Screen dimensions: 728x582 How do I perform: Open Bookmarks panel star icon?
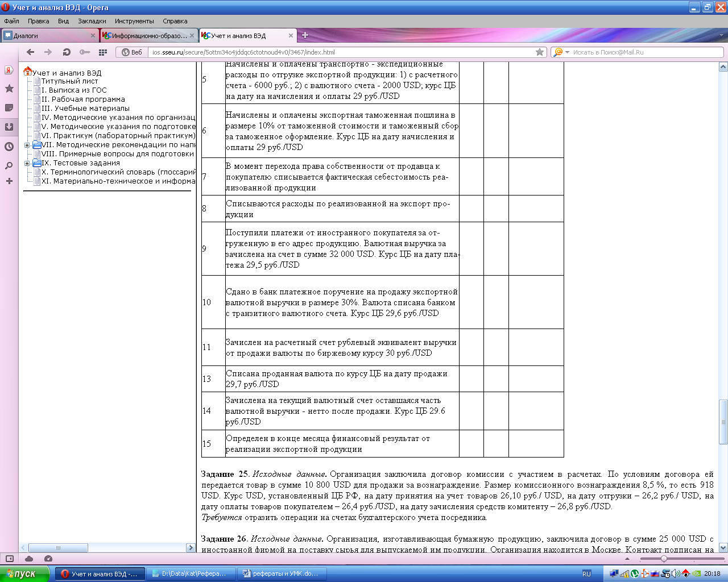tap(9, 89)
